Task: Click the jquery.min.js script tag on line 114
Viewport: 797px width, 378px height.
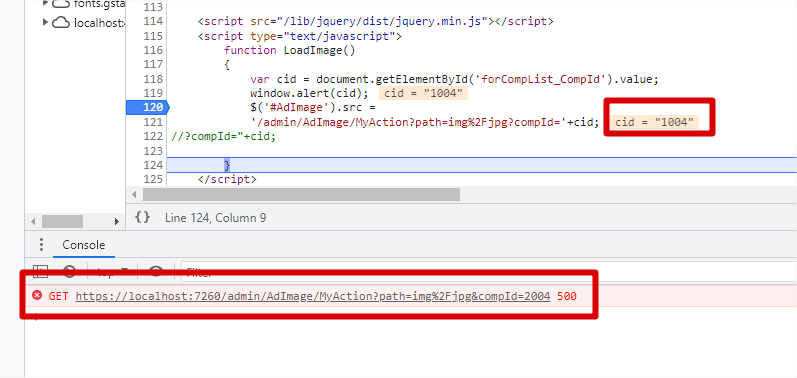Action: (376, 21)
